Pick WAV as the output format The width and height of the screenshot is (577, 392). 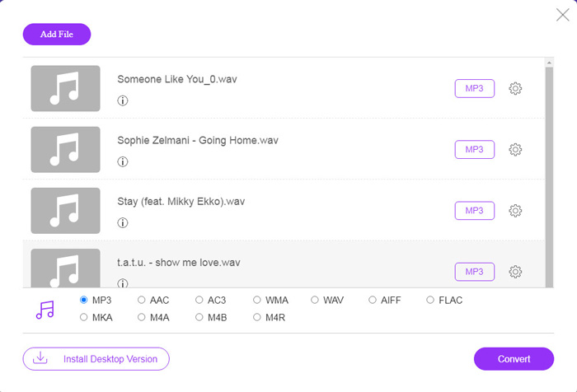pyautogui.click(x=315, y=300)
